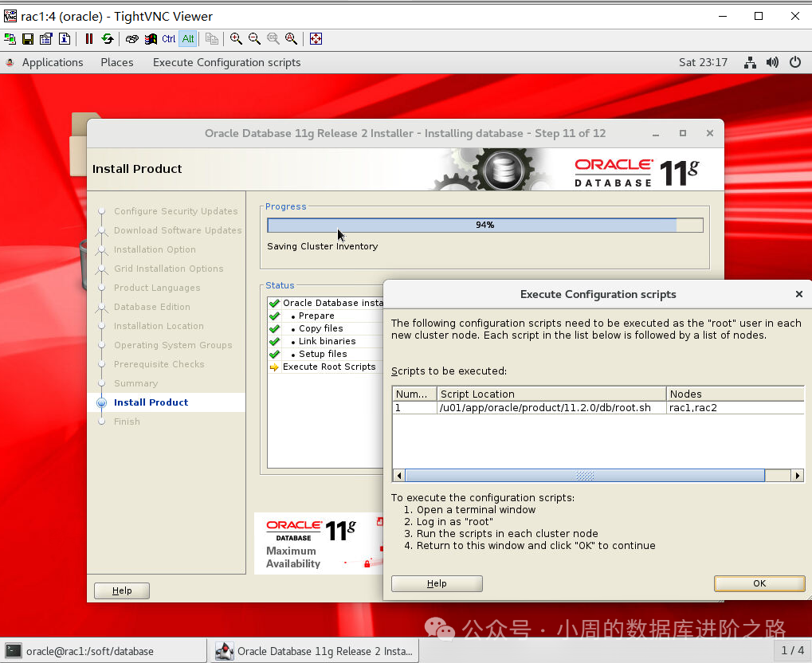
Task: Request screen refresh with green arrows icon
Action: [108, 39]
